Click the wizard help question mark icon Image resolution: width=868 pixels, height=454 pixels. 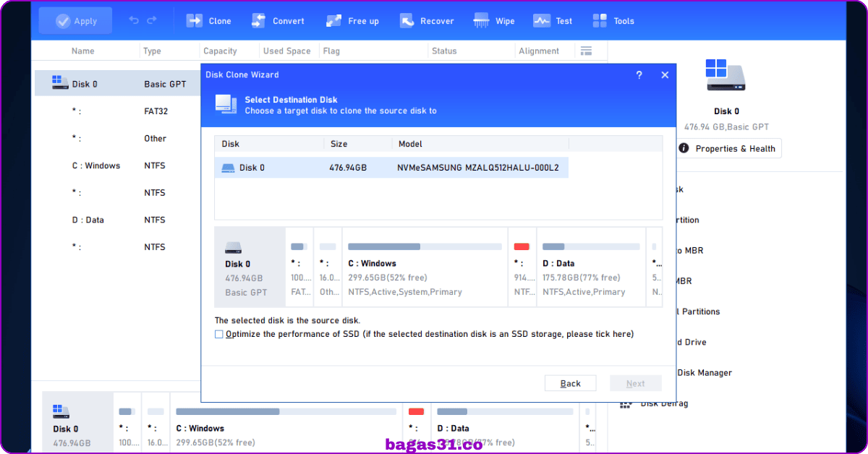639,74
